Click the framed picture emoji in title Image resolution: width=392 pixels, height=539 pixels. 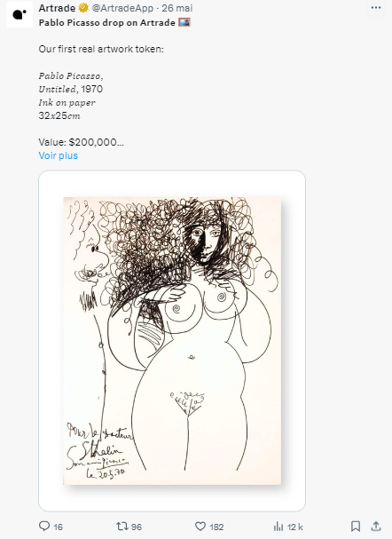(x=184, y=23)
